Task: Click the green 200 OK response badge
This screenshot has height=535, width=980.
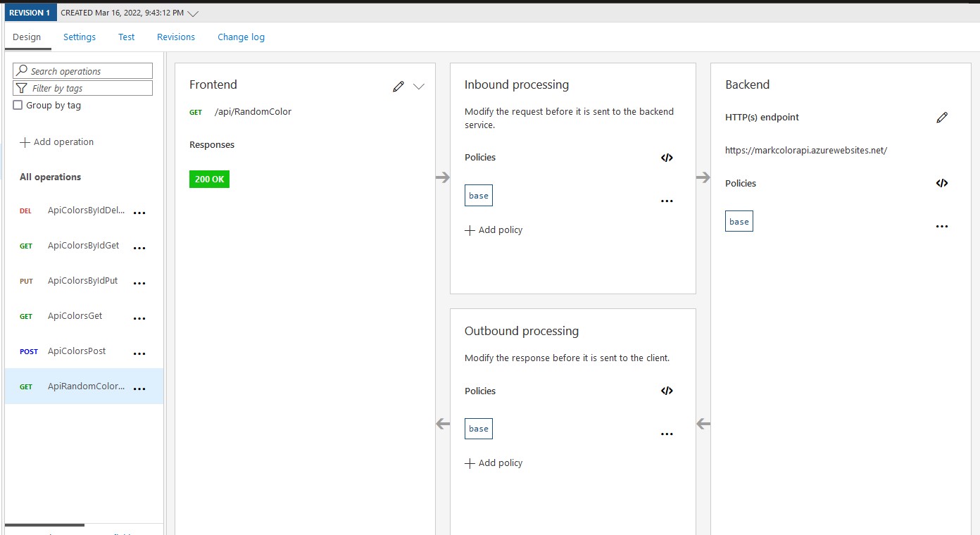Action: (209, 180)
